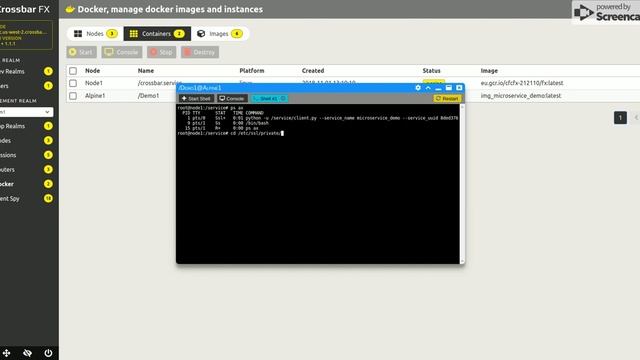
Task: Click the Dev Realms count badge
Action: 48,71
